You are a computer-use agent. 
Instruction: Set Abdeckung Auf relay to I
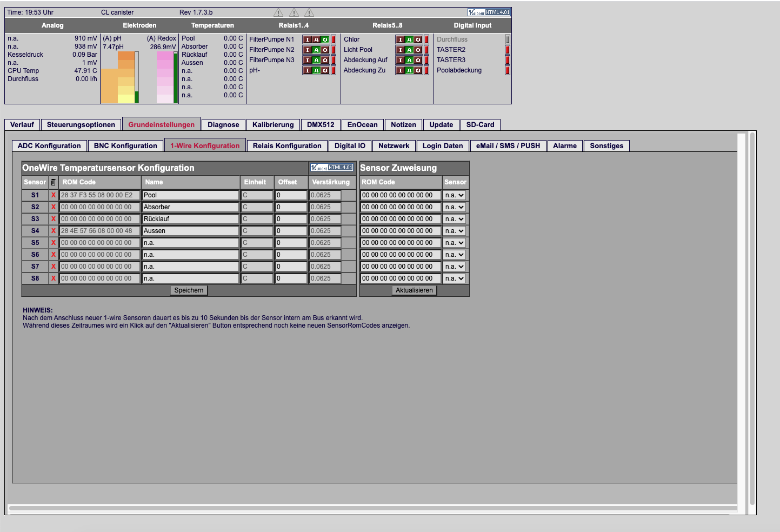tap(401, 60)
